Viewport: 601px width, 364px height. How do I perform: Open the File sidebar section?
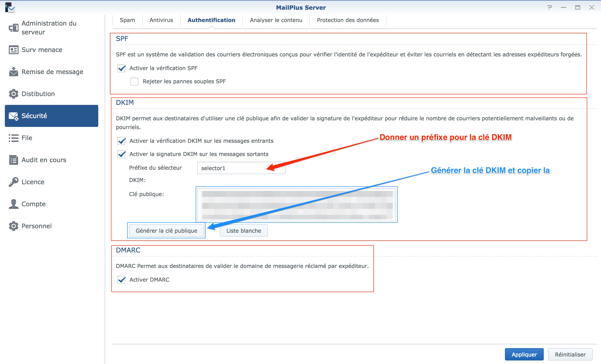(52, 138)
